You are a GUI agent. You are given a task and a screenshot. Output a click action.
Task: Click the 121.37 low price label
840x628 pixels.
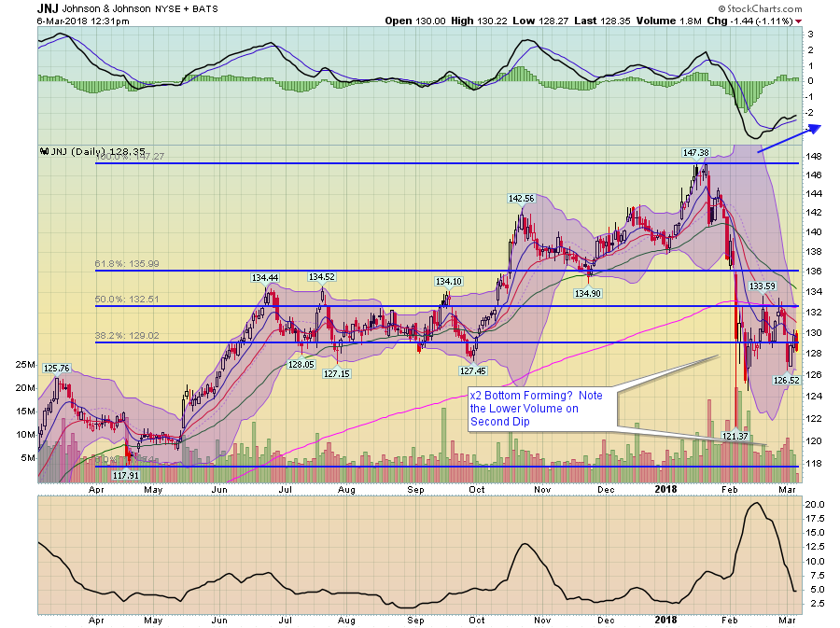coord(735,436)
